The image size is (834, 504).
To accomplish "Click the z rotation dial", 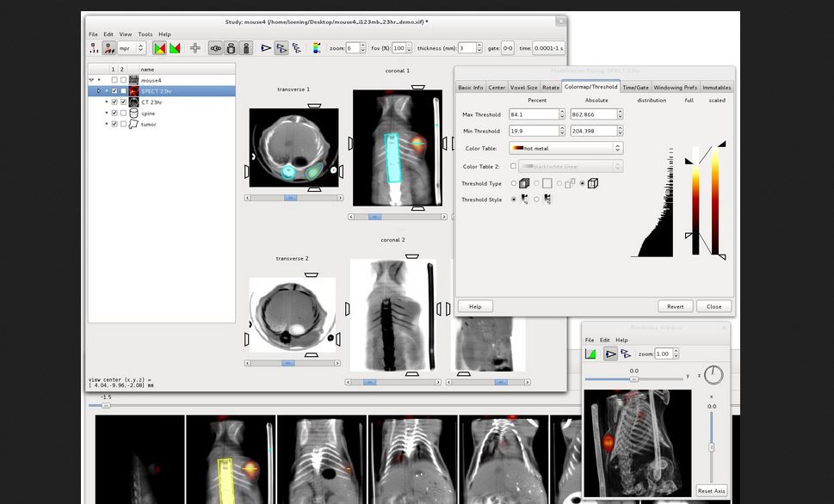I will coord(714,375).
